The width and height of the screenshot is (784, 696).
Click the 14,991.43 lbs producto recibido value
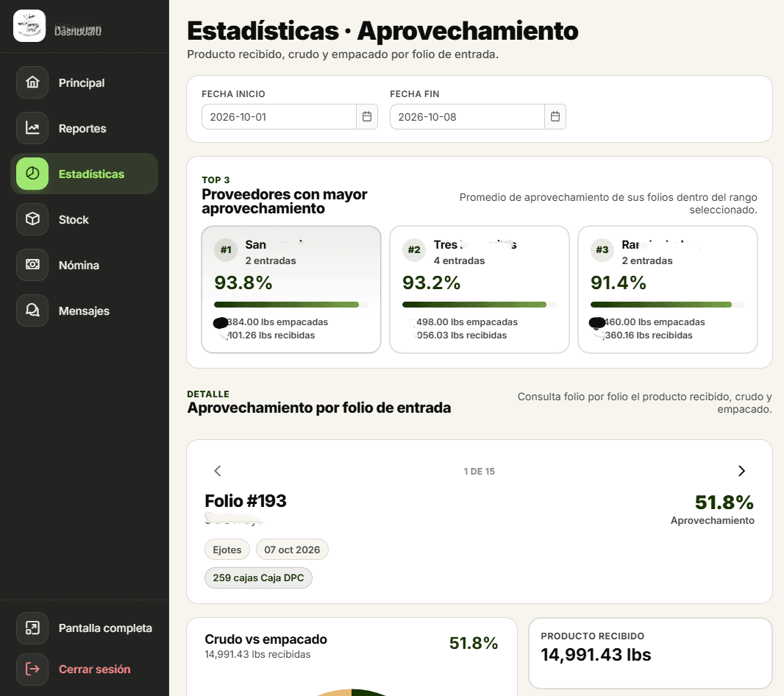pyautogui.click(x=596, y=655)
